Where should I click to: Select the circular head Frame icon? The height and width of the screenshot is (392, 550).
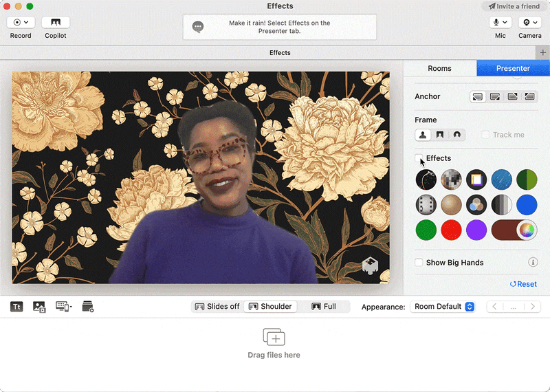point(456,135)
